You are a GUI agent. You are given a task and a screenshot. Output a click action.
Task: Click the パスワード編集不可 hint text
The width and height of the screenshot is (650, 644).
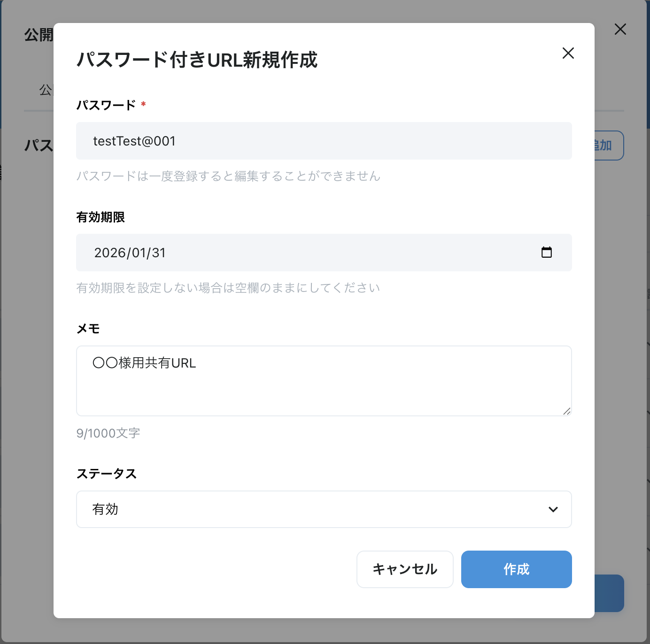228,176
